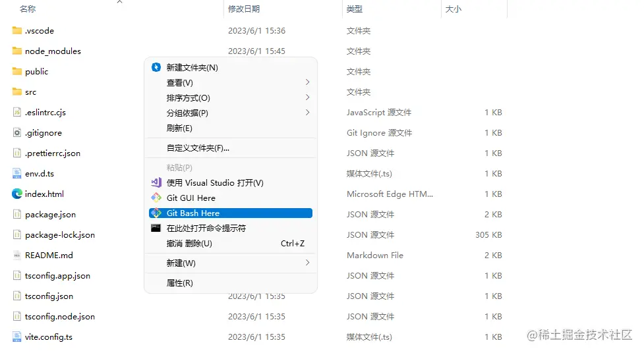Sort by the 类型 column header

point(355,9)
